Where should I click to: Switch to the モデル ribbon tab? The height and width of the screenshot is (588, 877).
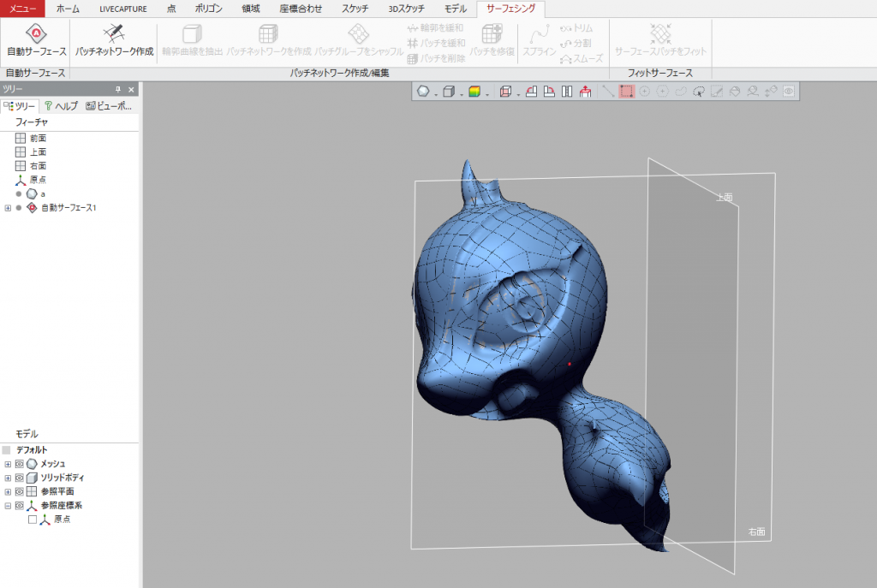[x=456, y=9]
